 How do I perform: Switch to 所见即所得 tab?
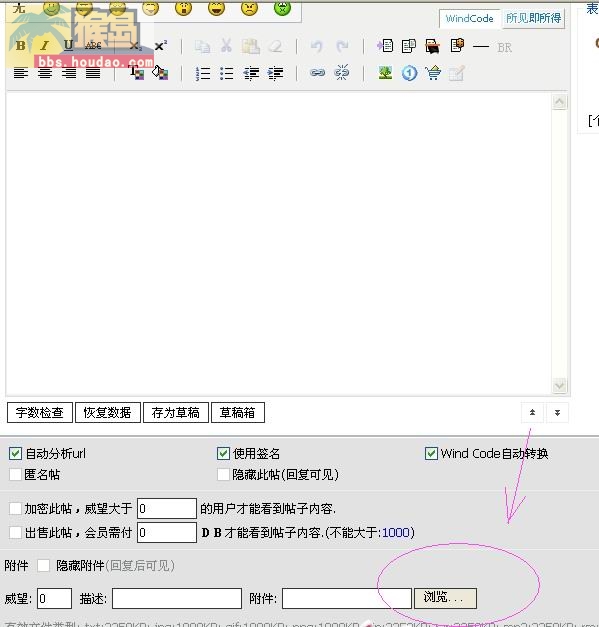(533, 18)
